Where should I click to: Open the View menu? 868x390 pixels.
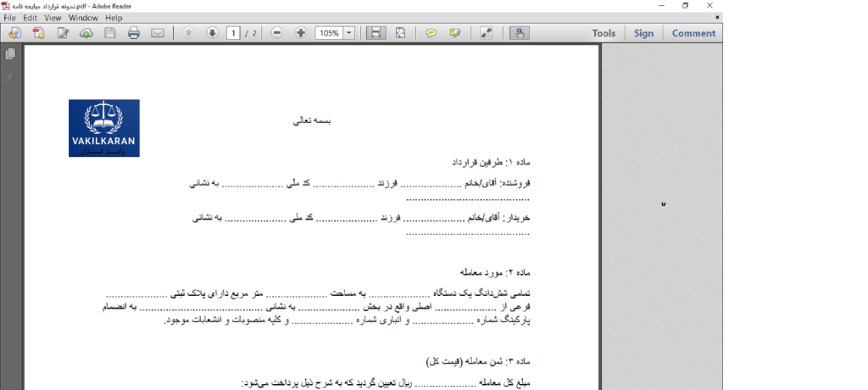click(x=53, y=17)
